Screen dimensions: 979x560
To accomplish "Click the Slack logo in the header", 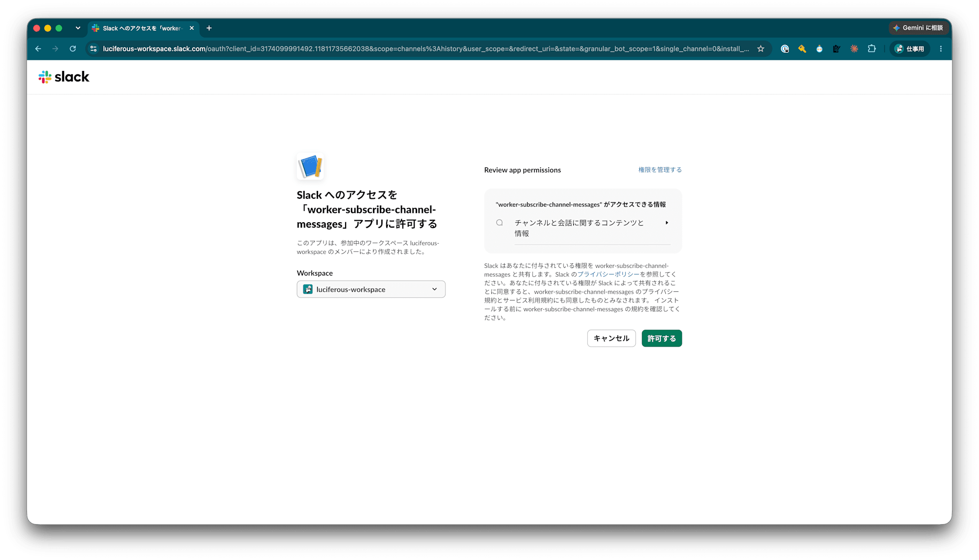I will [64, 77].
